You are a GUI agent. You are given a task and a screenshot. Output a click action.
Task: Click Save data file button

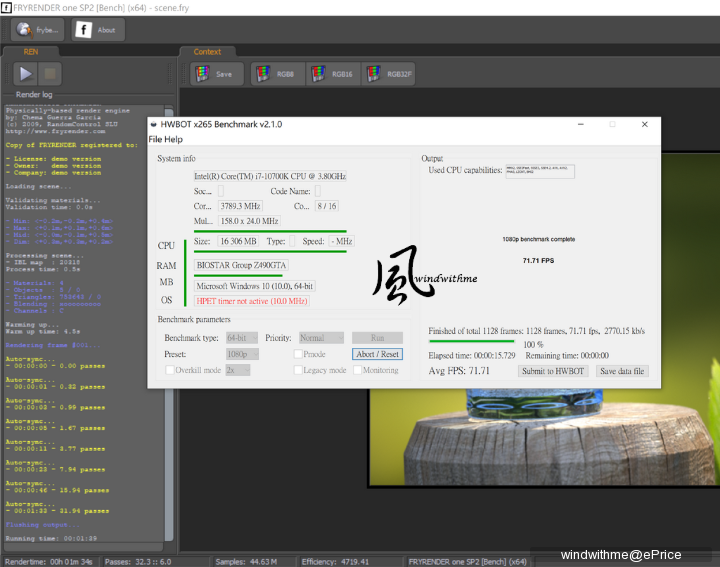tap(622, 371)
